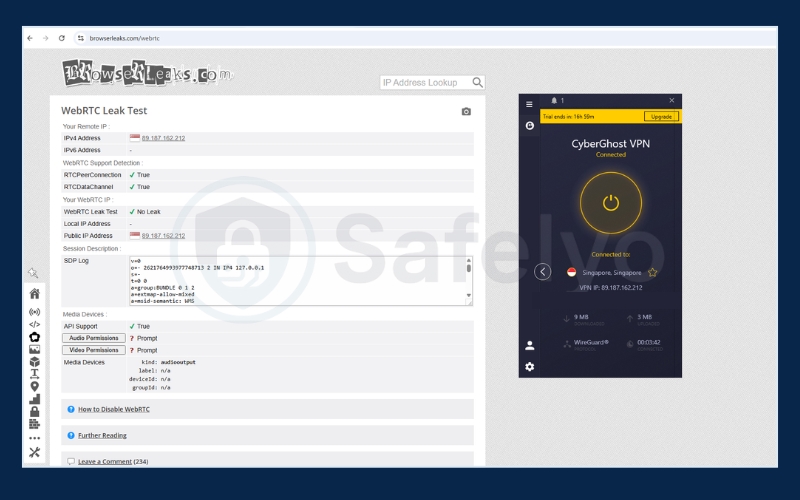Click the site info icon in address bar

pos(80,38)
